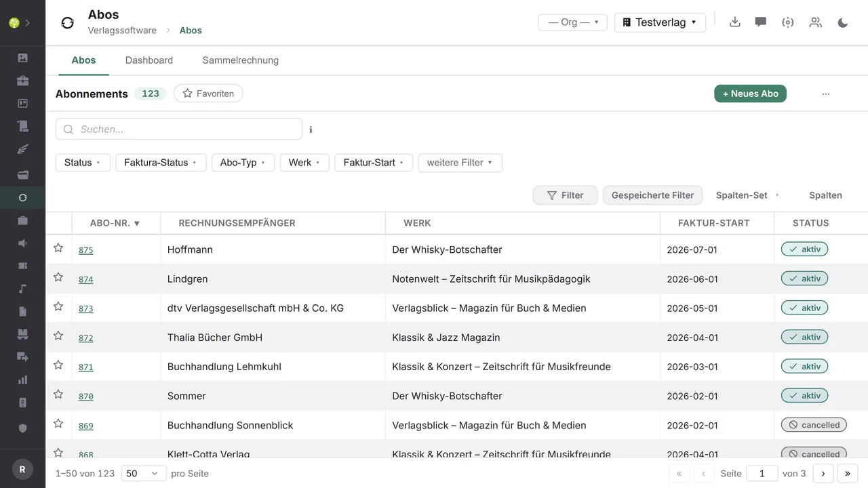This screenshot has height=488, width=868.
Task: Click the Neues Abo button
Action: [x=750, y=94]
